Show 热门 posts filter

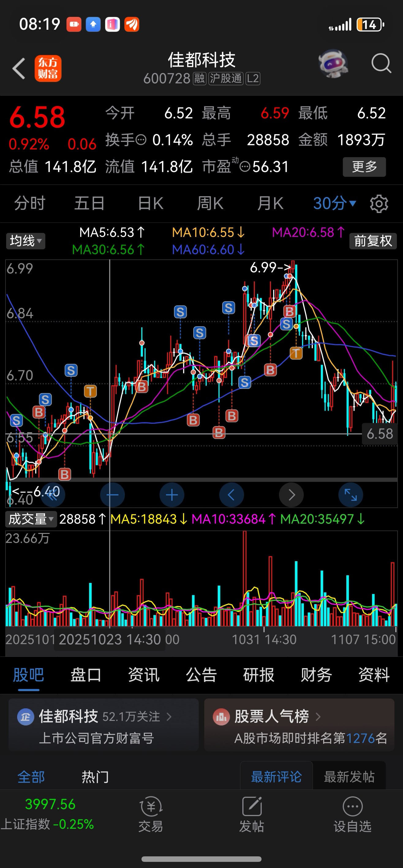[x=95, y=777]
